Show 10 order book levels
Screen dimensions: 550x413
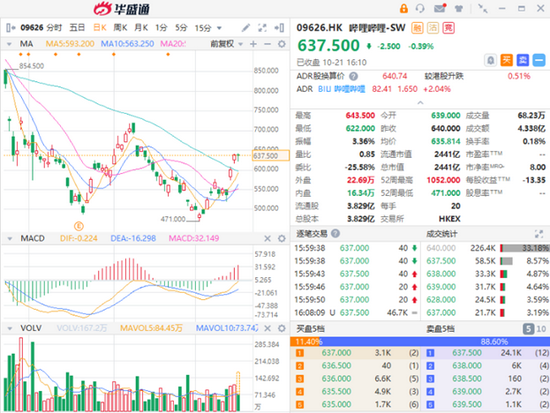(541, 329)
